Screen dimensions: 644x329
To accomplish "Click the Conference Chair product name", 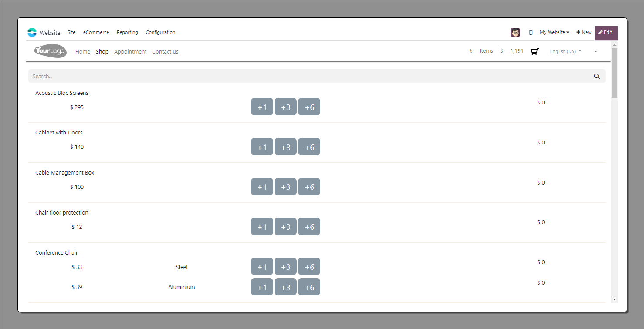I will [x=57, y=252].
